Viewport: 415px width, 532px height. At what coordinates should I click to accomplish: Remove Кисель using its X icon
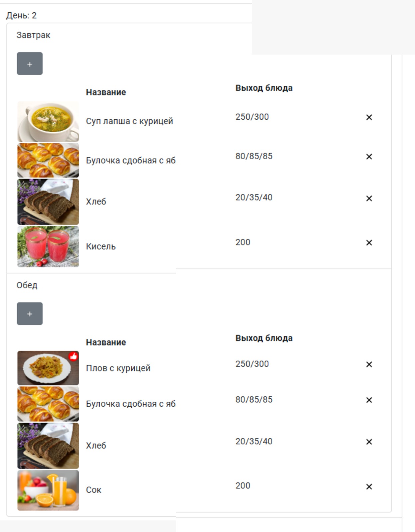(x=369, y=243)
